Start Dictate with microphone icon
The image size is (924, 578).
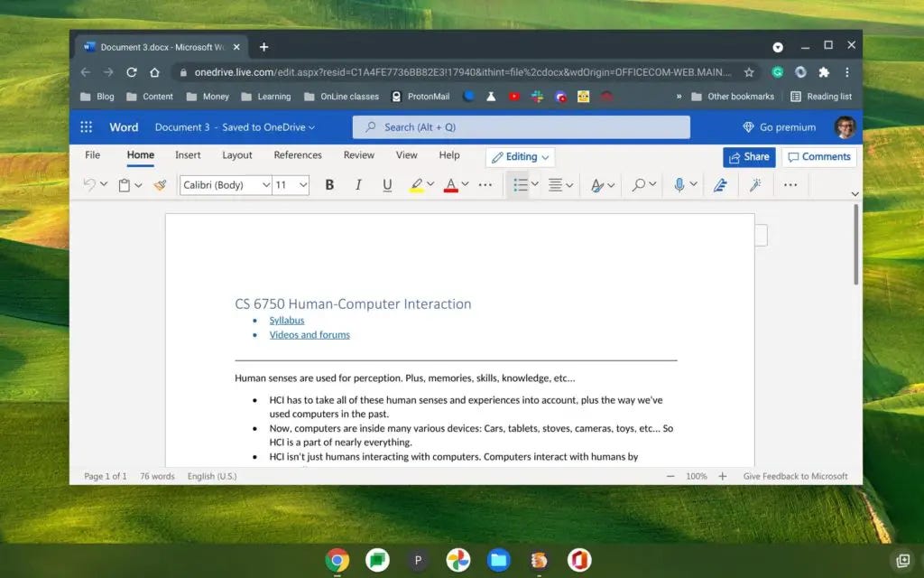[679, 184]
